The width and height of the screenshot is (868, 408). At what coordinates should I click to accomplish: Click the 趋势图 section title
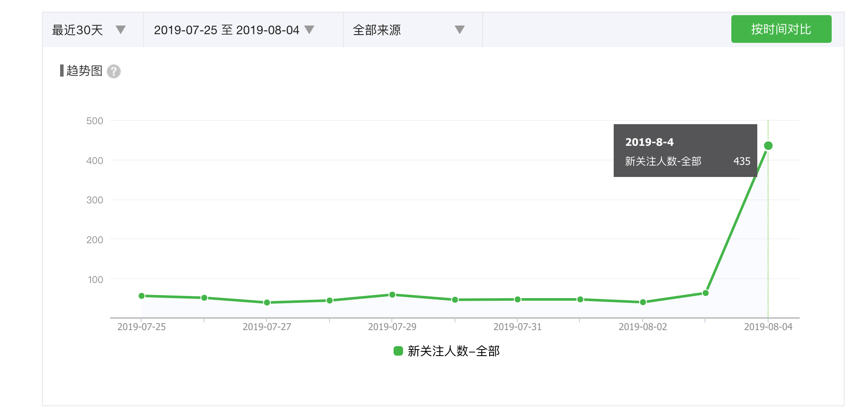pyautogui.click(x=84, y=71)
